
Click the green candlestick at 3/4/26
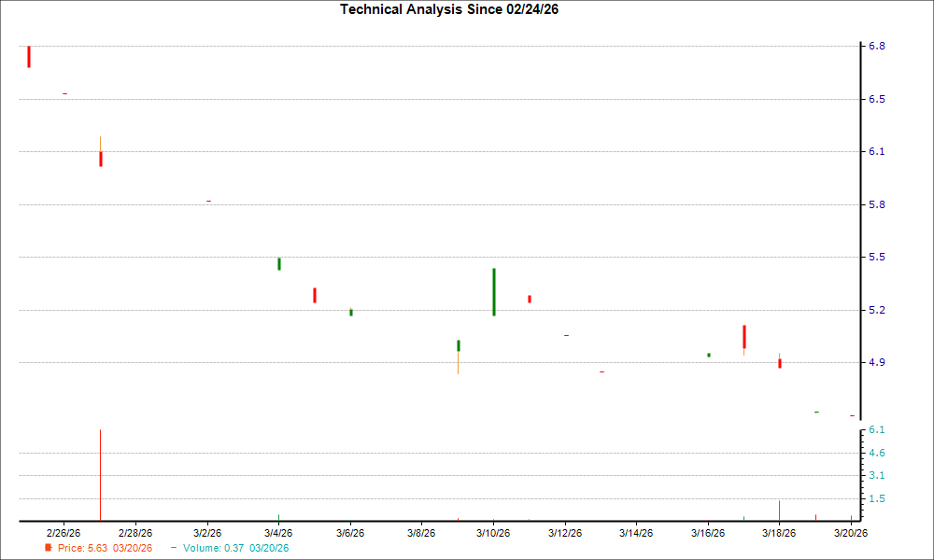coord(278,264)
